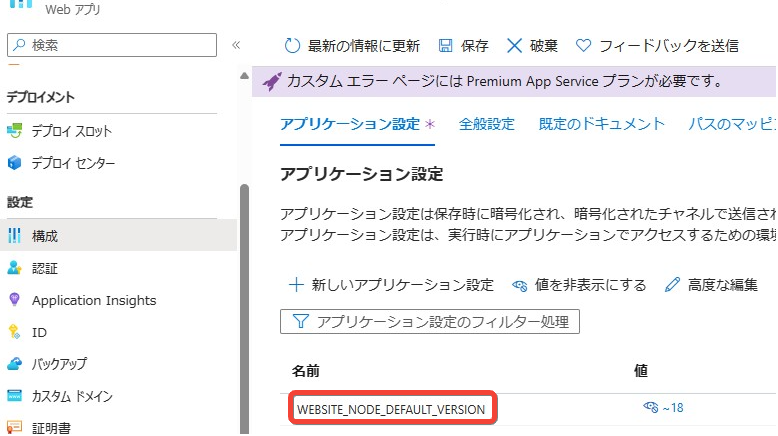778x436 pixels.
Task: Open the ID settings item
Action: [39, 332]
